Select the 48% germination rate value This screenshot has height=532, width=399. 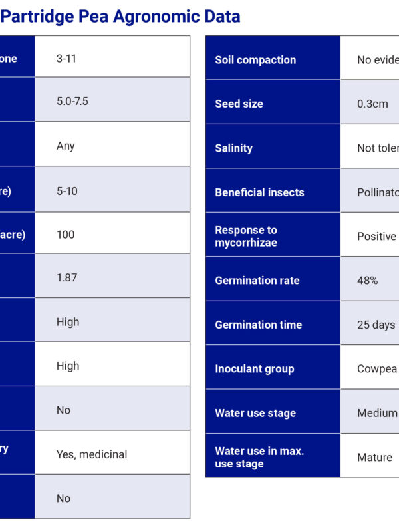368,281
